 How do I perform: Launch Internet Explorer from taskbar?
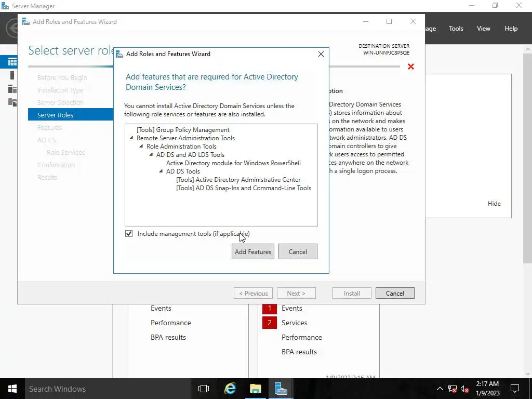coord(230,389)
